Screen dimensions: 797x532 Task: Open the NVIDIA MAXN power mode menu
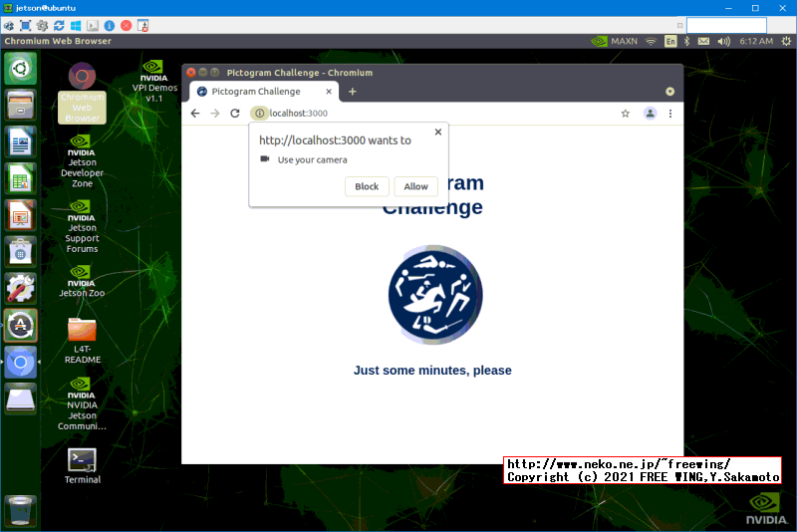pyautogui.click(x=614, y=42)
